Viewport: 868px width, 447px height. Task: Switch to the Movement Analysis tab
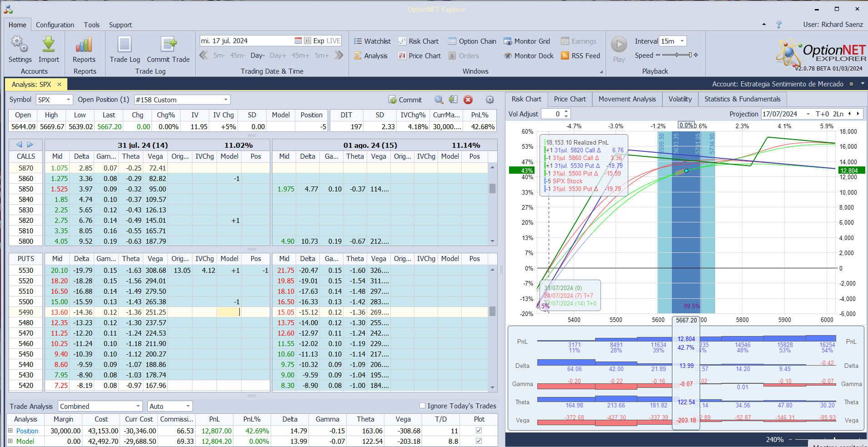pos(627,99)
